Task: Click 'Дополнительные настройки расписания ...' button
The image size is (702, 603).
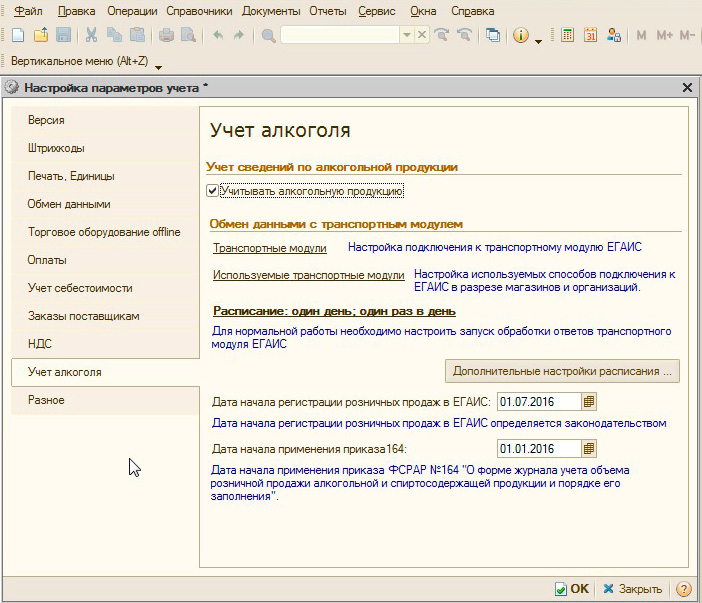Action: 561,371
